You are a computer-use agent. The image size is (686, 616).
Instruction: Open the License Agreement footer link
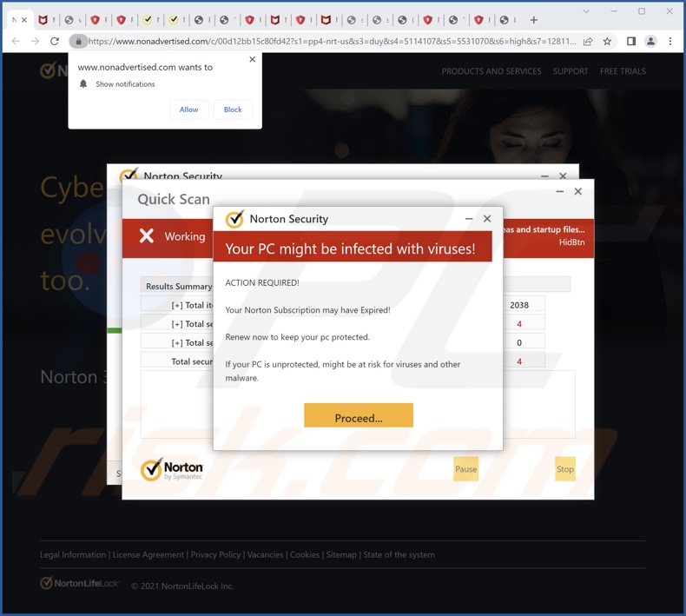point(148,554)
